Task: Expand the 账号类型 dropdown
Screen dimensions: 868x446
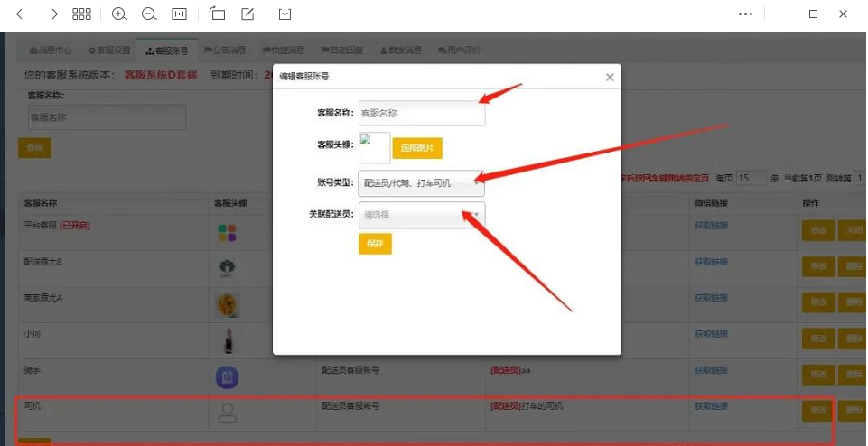Action: pos(421,183)
